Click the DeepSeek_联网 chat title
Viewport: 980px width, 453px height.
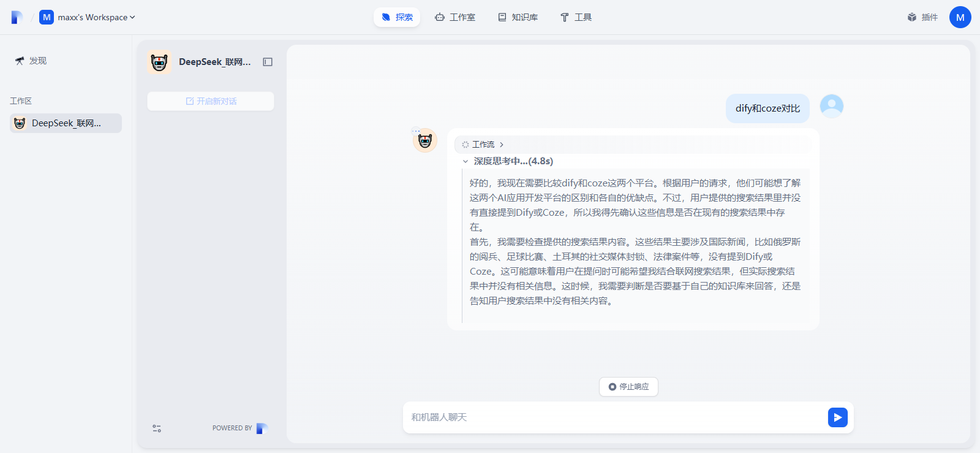point(215,62)
